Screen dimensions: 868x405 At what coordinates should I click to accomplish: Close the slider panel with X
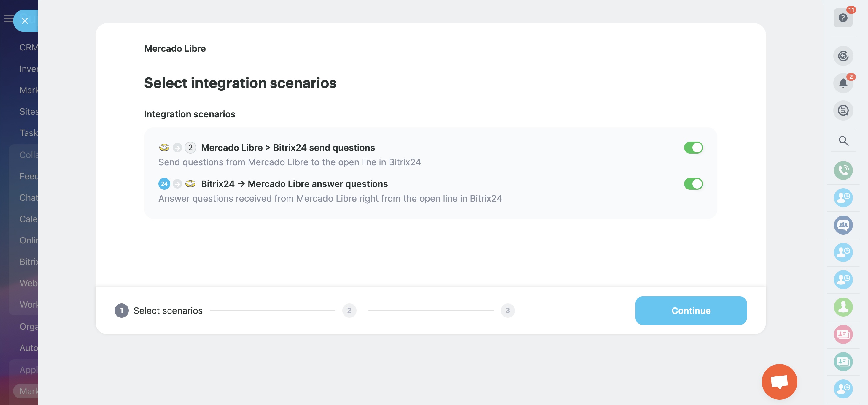(x=25, y=21)
